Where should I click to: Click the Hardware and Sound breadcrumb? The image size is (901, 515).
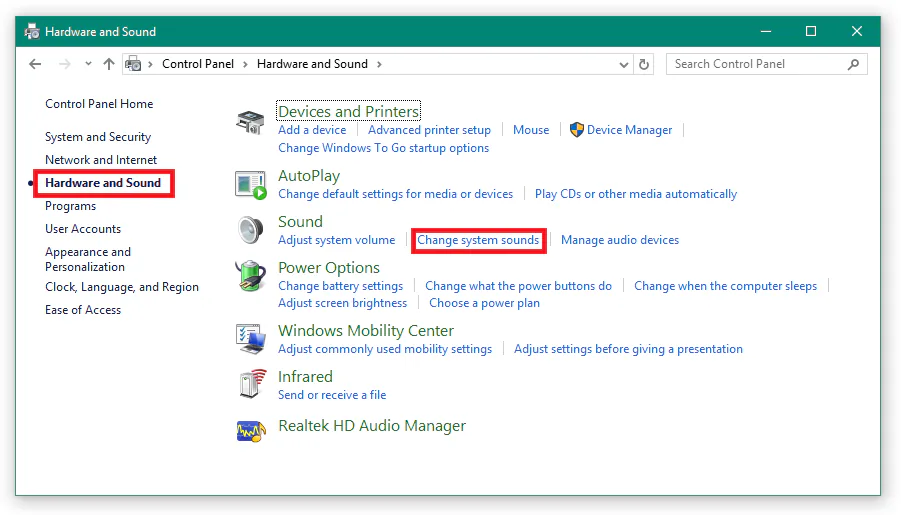[x=312, y=64]
